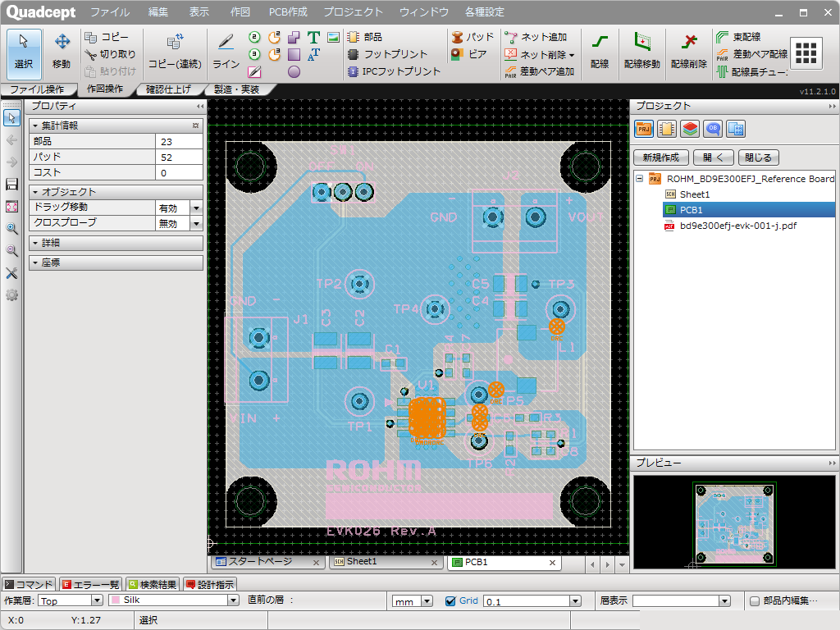Open the 部品 component placement tool

365,37
